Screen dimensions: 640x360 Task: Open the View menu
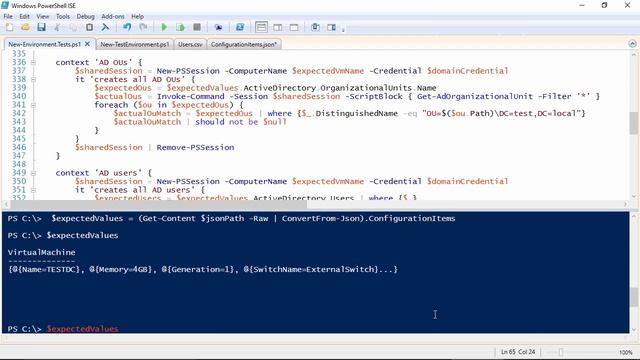tap(42, 16)
